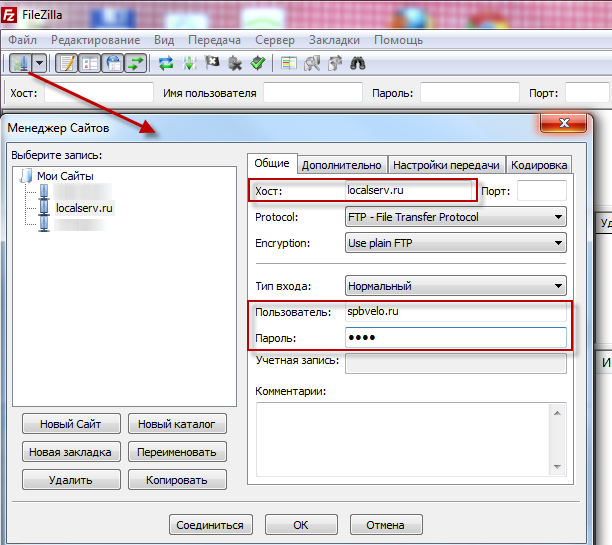Open the Помощь menu
The image size is (612, 545).
click(399, 40)
